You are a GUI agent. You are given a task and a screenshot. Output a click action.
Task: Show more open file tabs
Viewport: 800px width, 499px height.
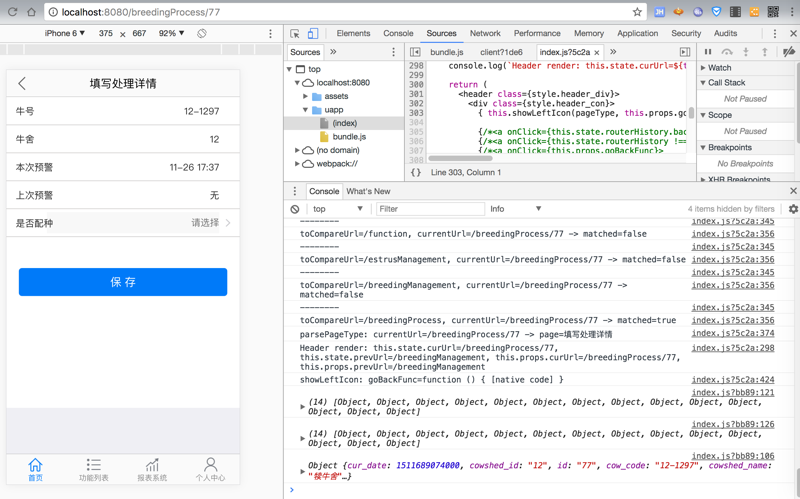pyautogui.click(x=613, y=52)
